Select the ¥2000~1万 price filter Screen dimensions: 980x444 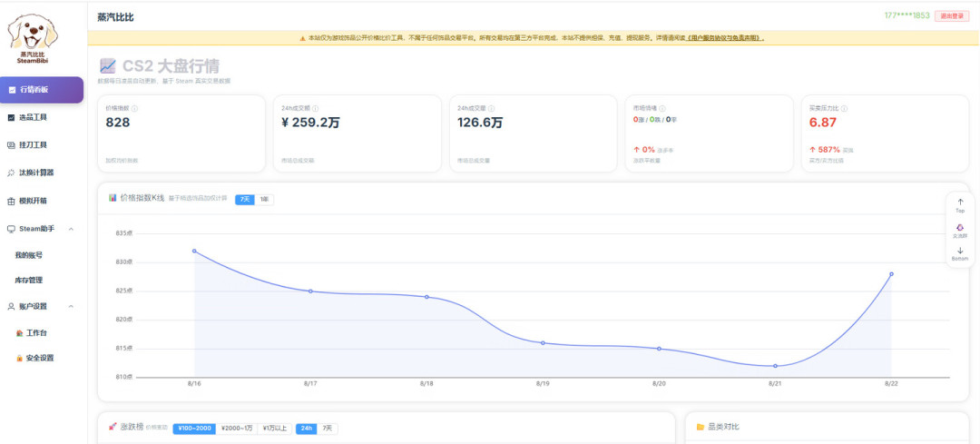[x=237, y=429]
